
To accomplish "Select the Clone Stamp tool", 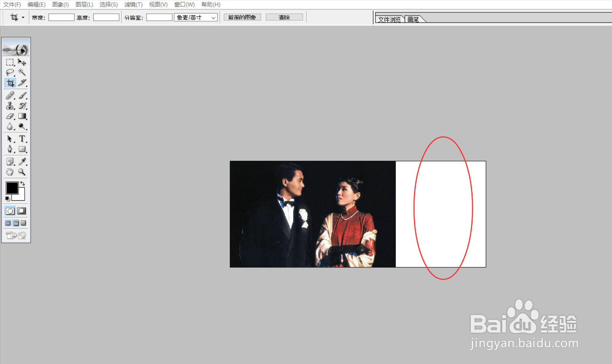I will tap(10, 106).
